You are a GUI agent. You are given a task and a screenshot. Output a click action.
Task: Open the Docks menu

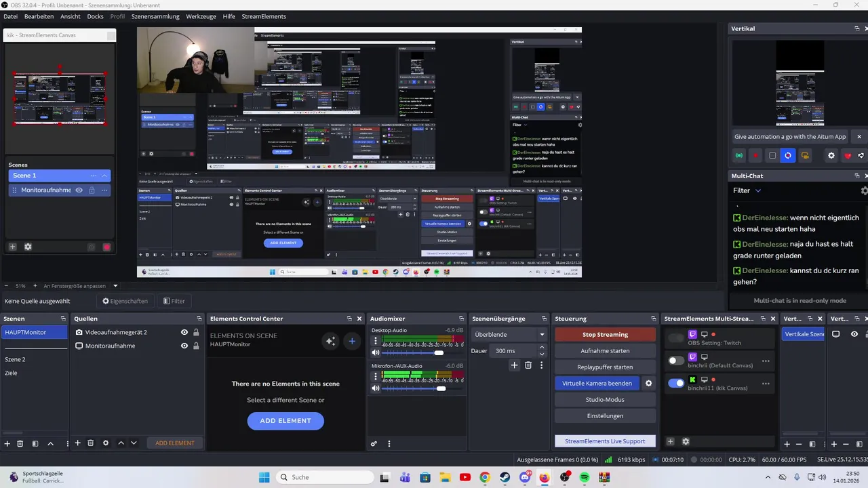click(95, 16)
